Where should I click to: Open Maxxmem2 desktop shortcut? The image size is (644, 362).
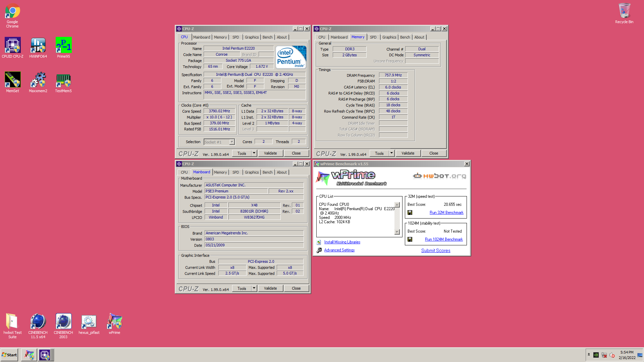[38, 82]
